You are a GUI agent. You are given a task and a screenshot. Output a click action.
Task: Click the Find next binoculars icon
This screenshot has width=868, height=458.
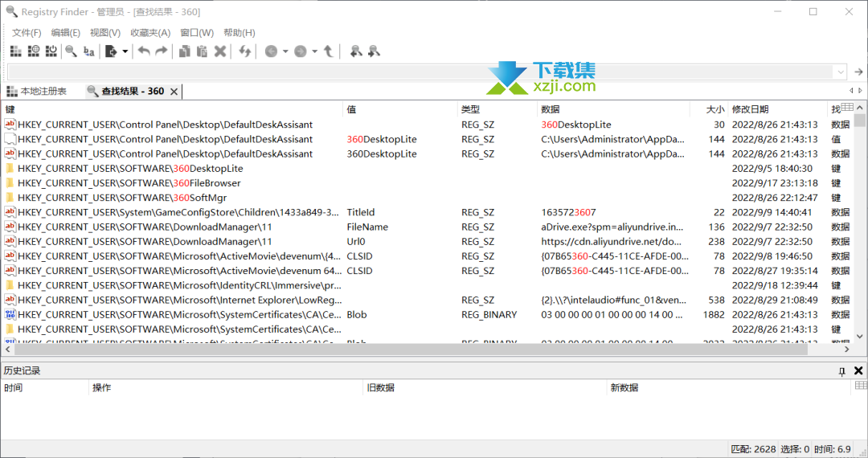click(x=374, y=51)
